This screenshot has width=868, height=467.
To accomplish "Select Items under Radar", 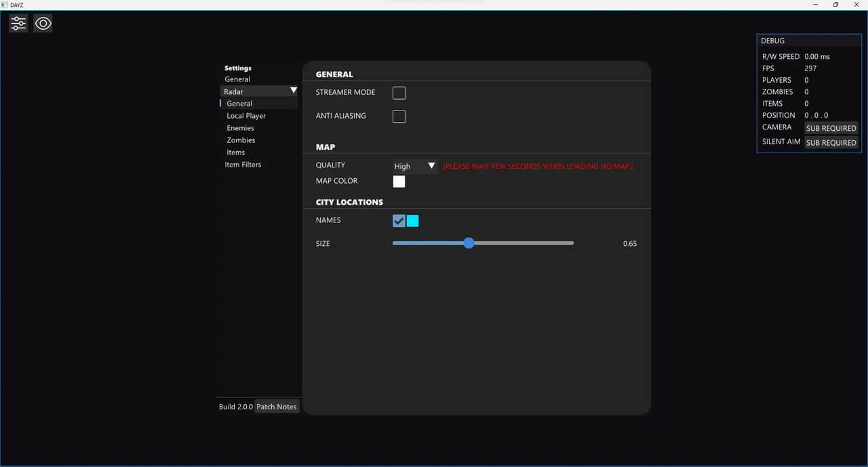I will 236,153.
